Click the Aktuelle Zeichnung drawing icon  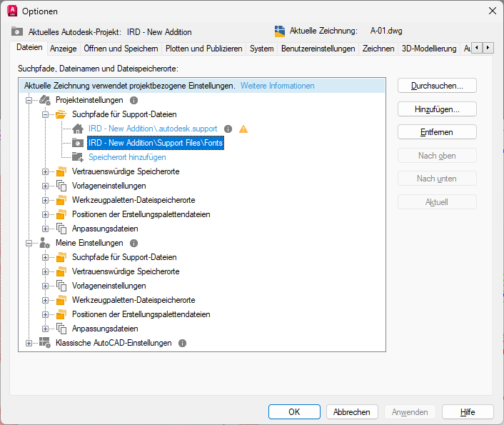coord(280,31)
